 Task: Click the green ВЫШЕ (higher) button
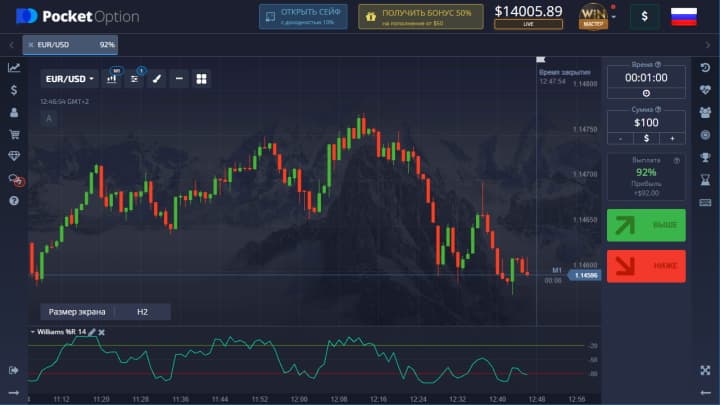pyautogui.click(x=646, y=225)
